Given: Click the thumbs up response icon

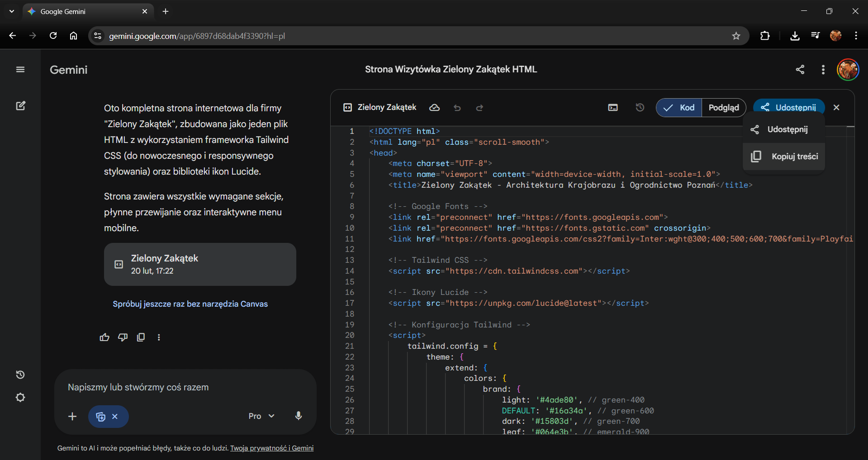Looking at the screenshot, I should (104, 337).
